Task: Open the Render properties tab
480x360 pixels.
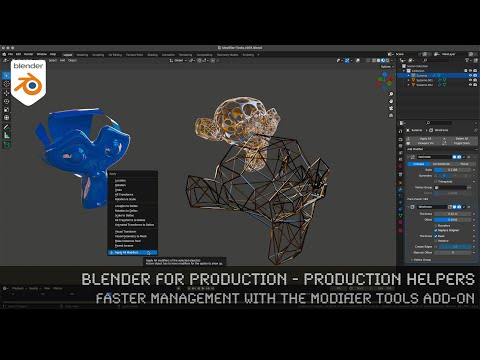Action: click(x=400, y=139)
